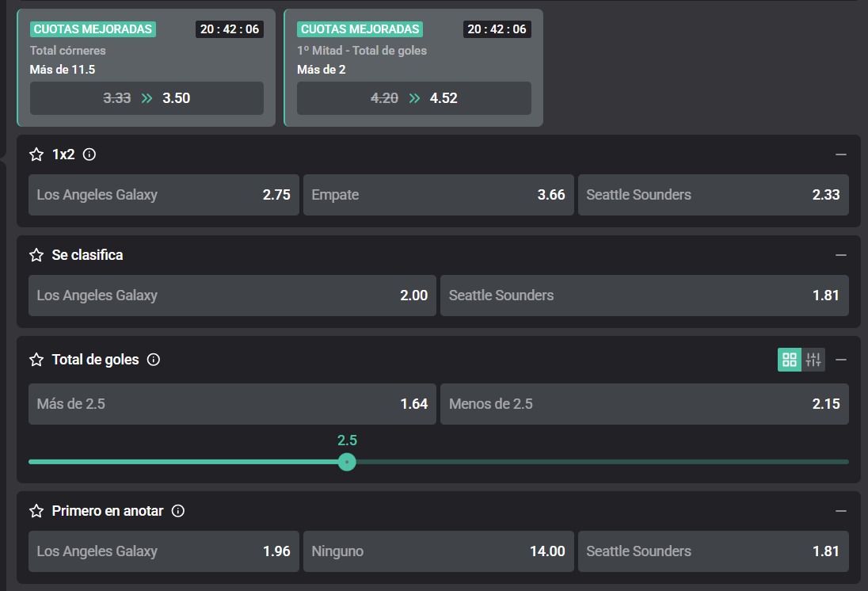Viewport: 868px width, 591px height.
Task: Bet Los Angeles Galaxy at 2.75
Action: click(164, 195)
